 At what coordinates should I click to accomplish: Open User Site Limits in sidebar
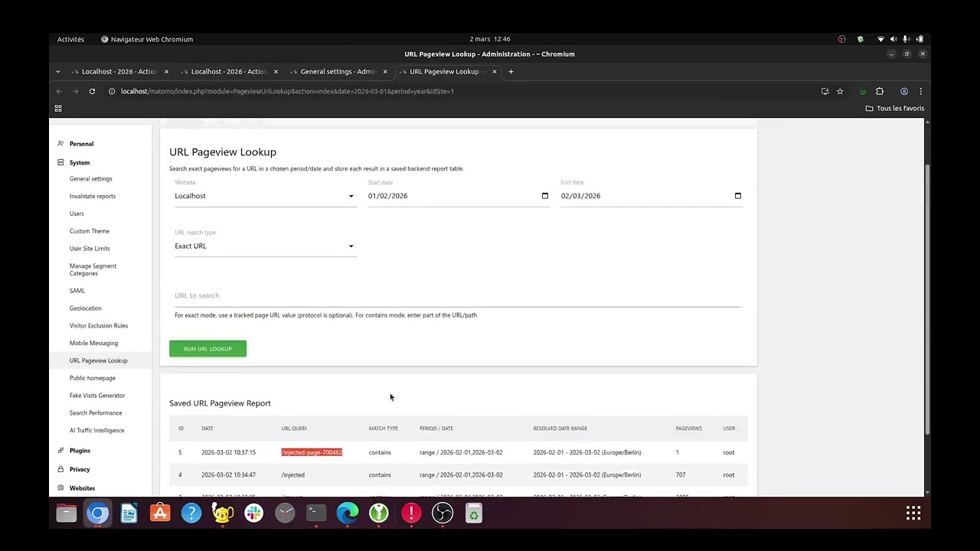90,249
